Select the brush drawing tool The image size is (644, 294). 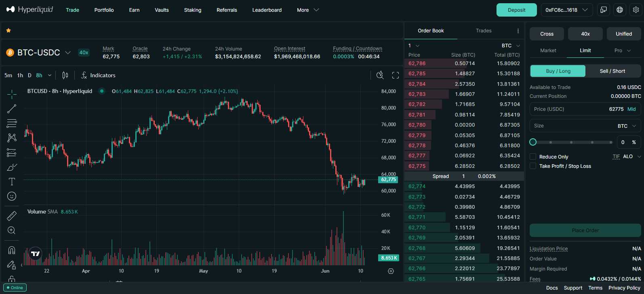(12, 167)
